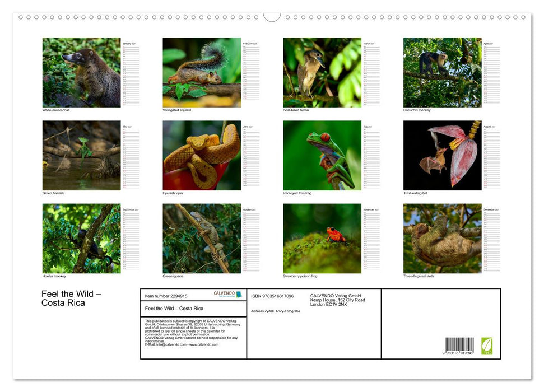Click the large 'Feel the Wild – Costa Rica' title
The image size is (544, 392).
(71, 298)
